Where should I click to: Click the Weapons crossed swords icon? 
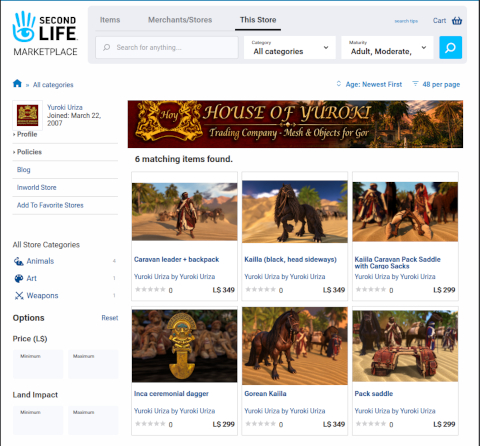(19, 296)
